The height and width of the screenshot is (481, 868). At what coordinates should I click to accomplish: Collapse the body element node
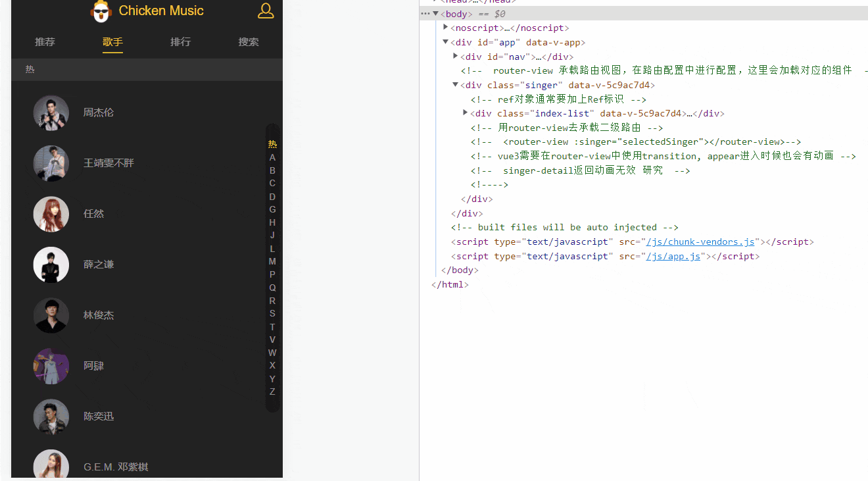coord(435,13)
